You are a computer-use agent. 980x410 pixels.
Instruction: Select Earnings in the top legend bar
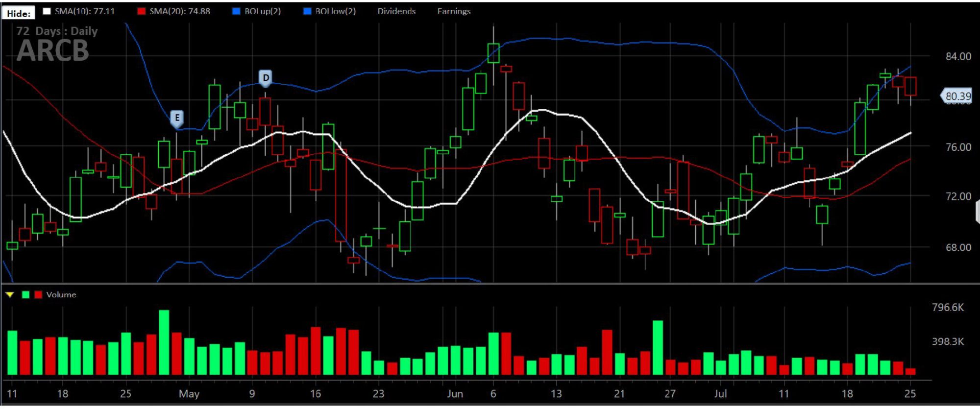pyautogui.click(x=454, y=11)
